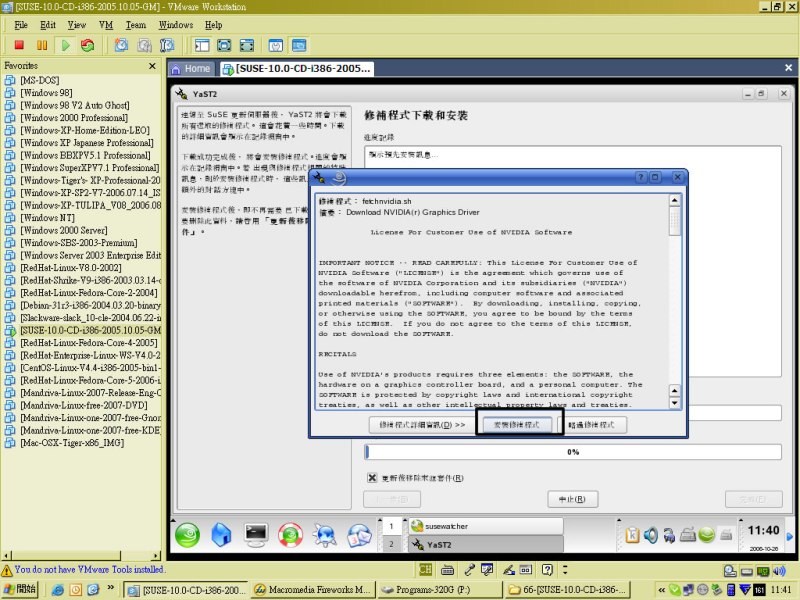Image resolution: width=800 pixels, height=600 pixels.
Task: Switch to virtual desktop 1 in pager
Action: [391, 526]
